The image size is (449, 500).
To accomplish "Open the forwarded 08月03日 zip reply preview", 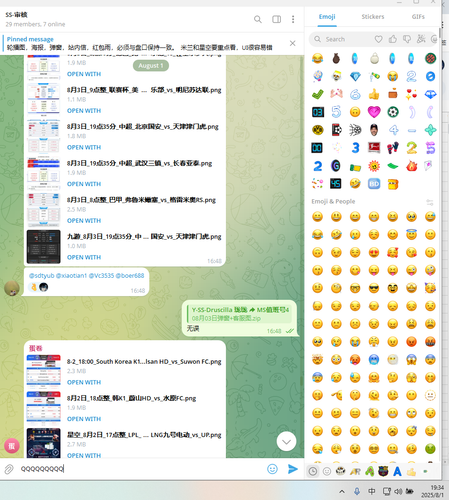I will [x=239, y=314].
